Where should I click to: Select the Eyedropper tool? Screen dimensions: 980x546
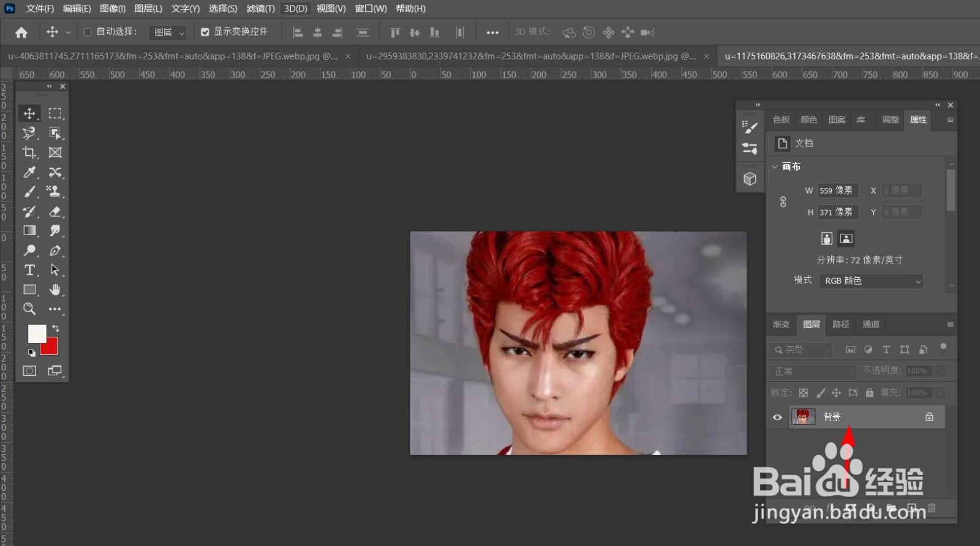pyautogui.click(x=29, y=172)
